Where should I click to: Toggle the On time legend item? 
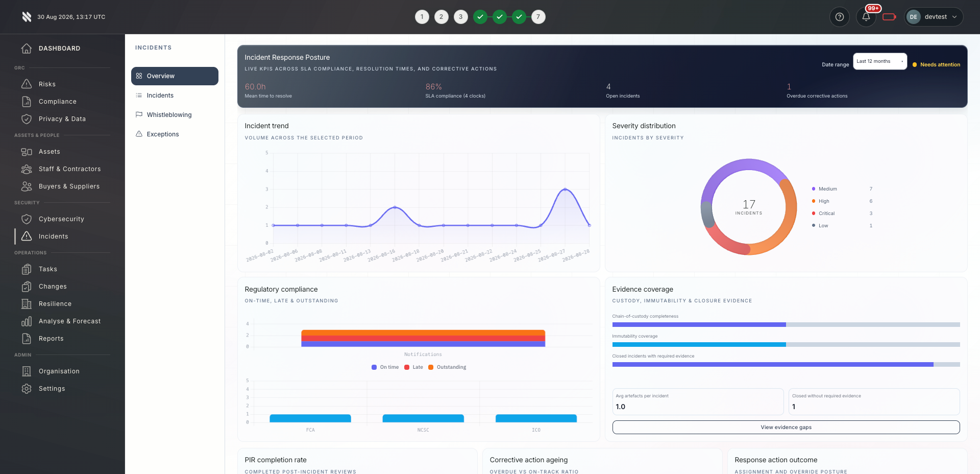385,367
